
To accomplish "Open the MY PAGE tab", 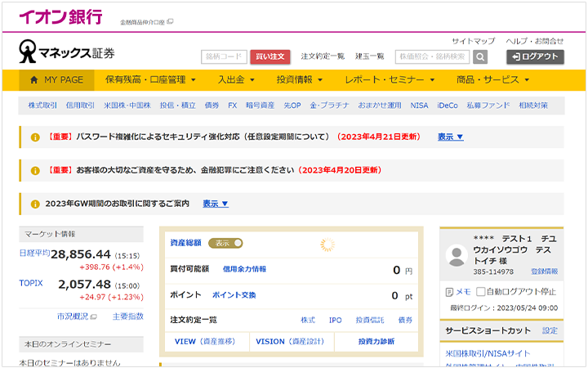I will coord(56,80).
